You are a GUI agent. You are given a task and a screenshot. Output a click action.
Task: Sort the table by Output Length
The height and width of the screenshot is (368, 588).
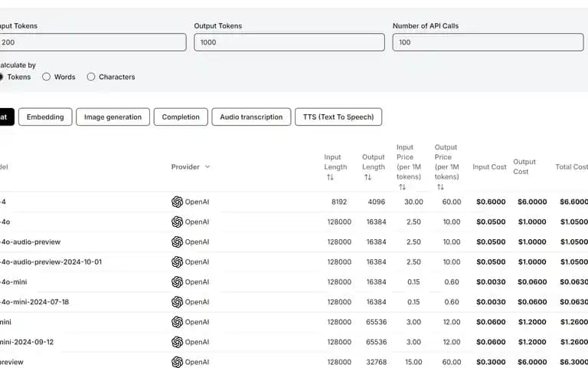click(367, 177)
